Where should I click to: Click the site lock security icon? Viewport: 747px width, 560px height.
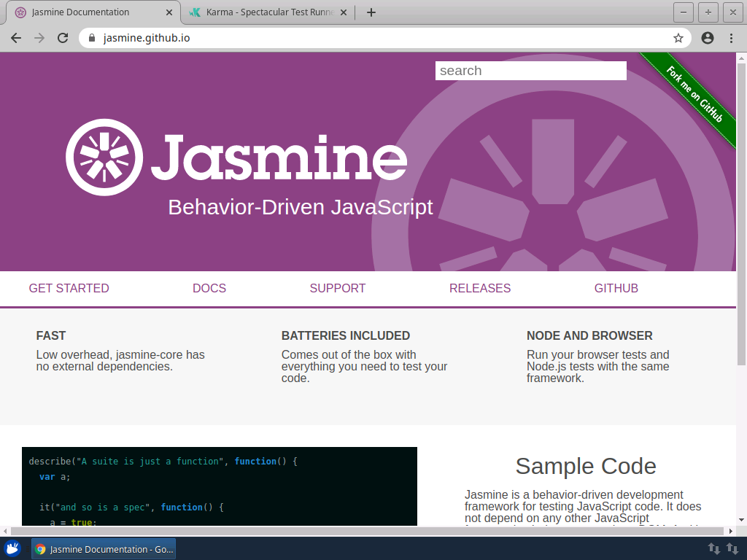tap(91, 38)
